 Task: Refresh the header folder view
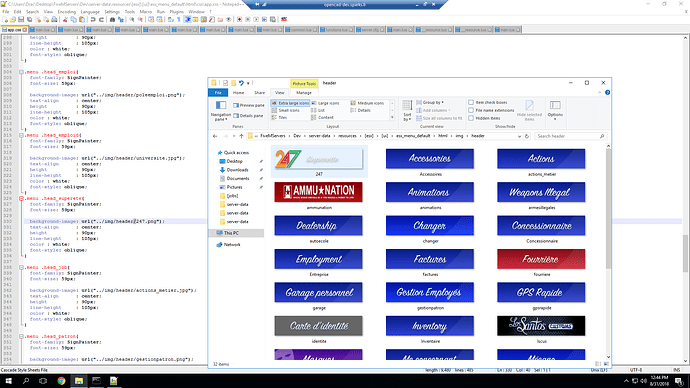[527, 136]
